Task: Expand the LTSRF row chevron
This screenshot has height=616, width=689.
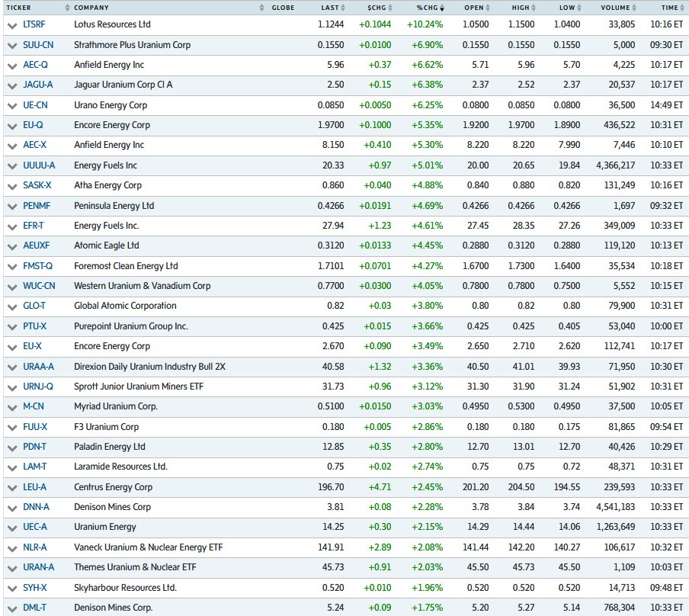Action: pyautogui.click(x=12, y=25)
